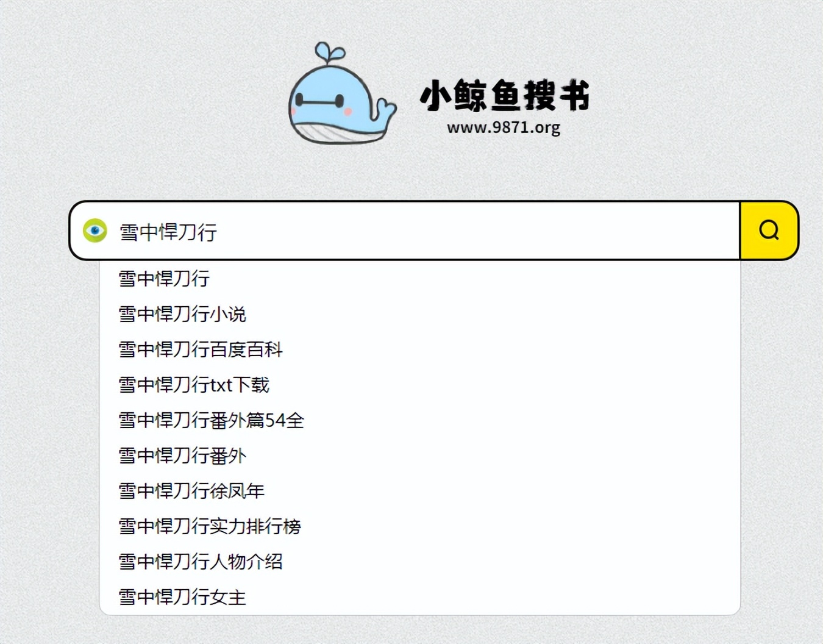Screen dimensions: 823x644
Task: Select suggestion 雪中悍刀行女主
Action: tap(419, 597)
